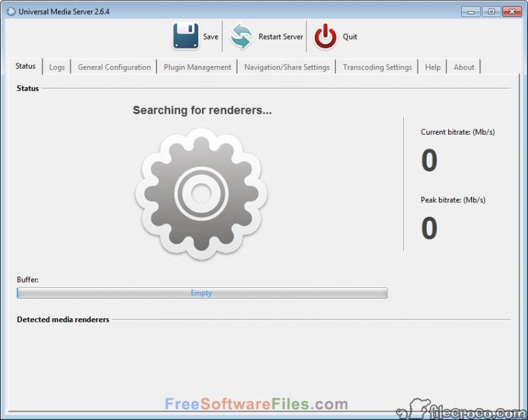528x420 pixels.
Task: Click the red Quit power icon
Action: (325, 36)
